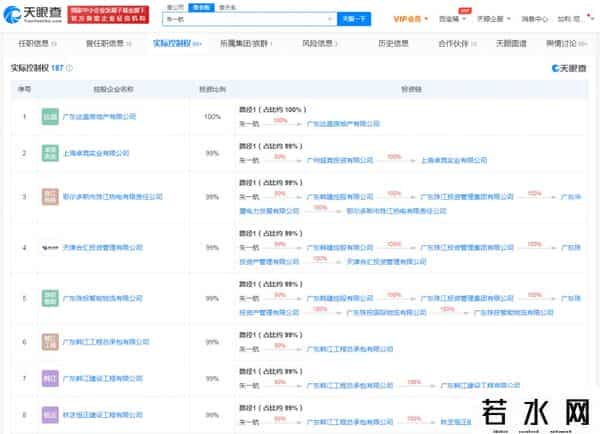Click the purple company logo in row 8
This screenshot has width=600, height=434.
[50, 415]
